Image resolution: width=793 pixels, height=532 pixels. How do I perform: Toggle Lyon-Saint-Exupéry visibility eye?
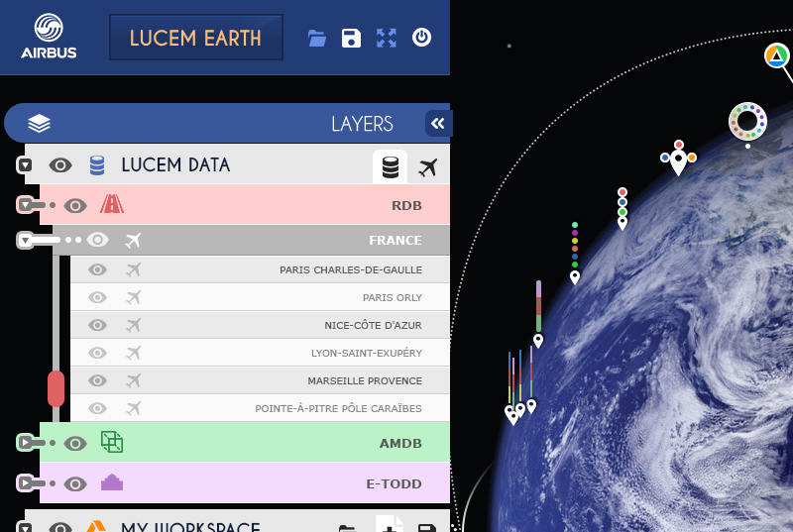pyautogui.click(x=97, y=352)
